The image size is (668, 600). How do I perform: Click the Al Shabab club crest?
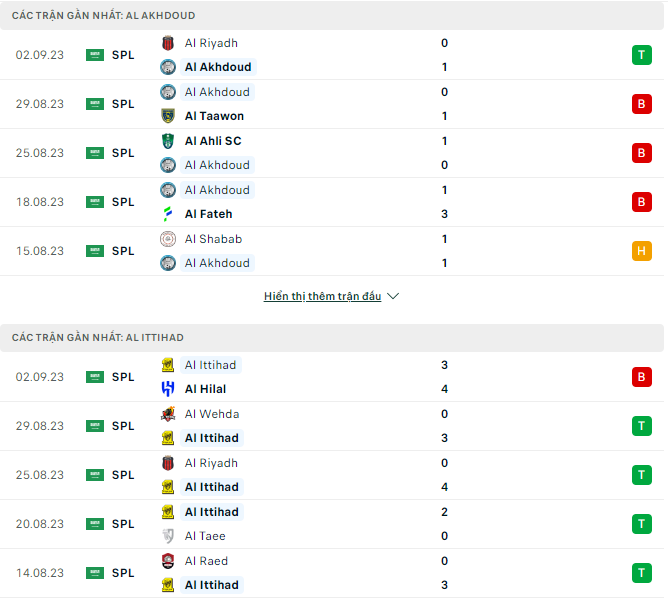pyautogui.click(x=168, y=239)
